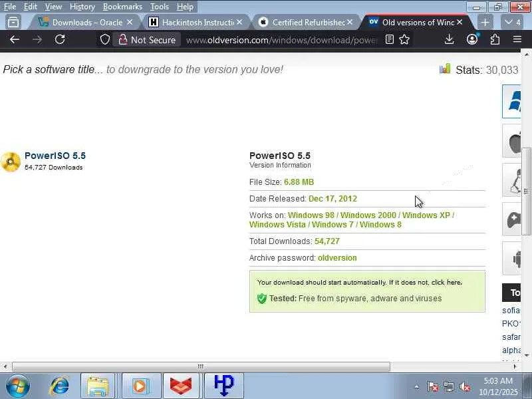Click the Action Center flag icon
The image size is (532, 399).
click(x=433, y=387)
